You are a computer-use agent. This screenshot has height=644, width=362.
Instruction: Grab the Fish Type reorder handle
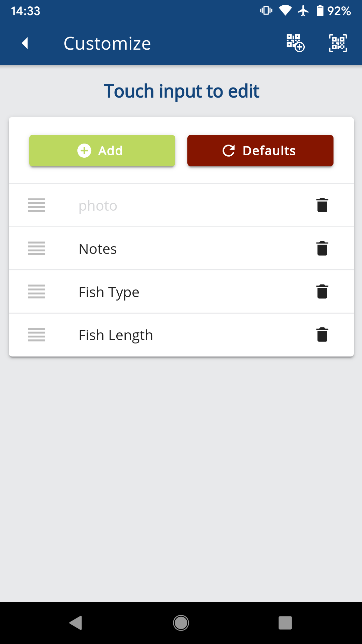coord(37,291)
